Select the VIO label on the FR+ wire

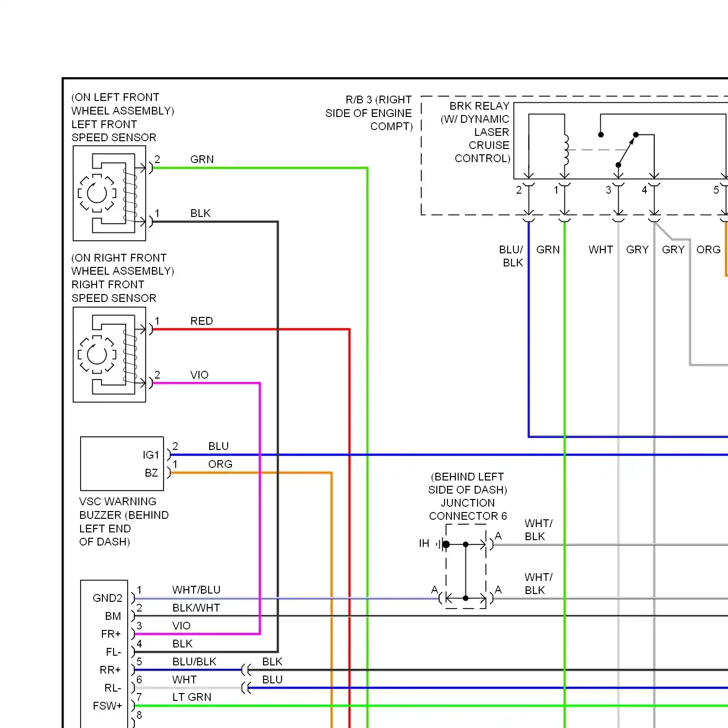pos(182,626)
